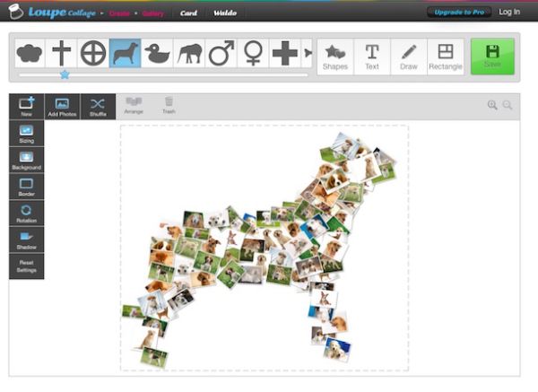Open the Create menu

(x=119, y=13)
